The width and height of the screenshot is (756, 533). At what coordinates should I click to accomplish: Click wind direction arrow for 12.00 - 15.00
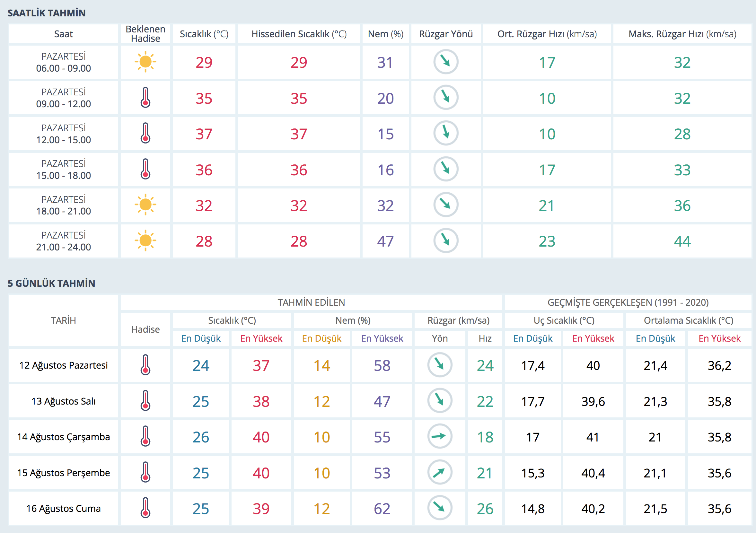[446, 133]
